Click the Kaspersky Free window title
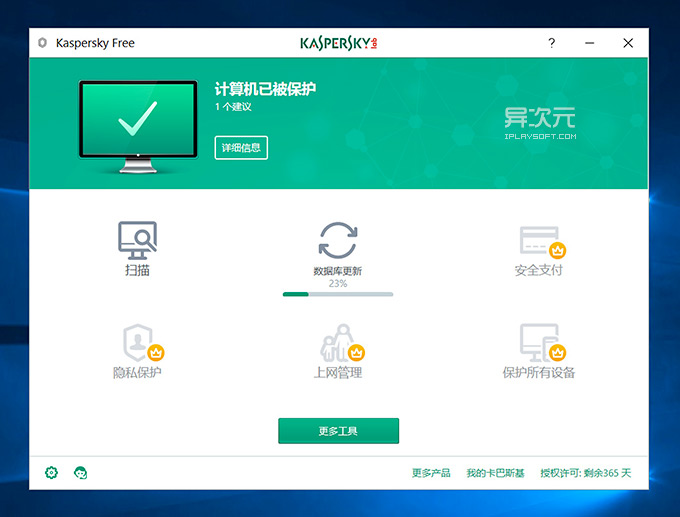Viewport: 680px width, 517px height. (x=95, y=43)
